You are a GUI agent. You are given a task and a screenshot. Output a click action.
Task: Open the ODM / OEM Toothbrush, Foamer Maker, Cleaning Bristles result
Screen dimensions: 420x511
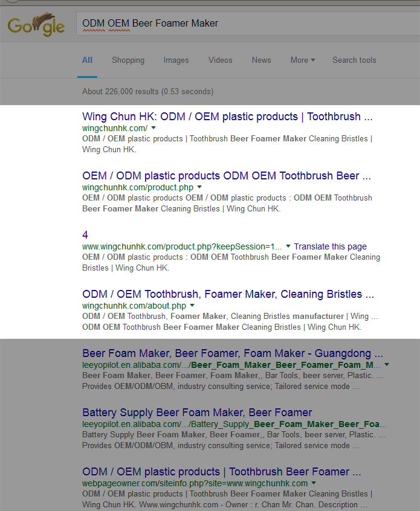click(x=228, y=294)
